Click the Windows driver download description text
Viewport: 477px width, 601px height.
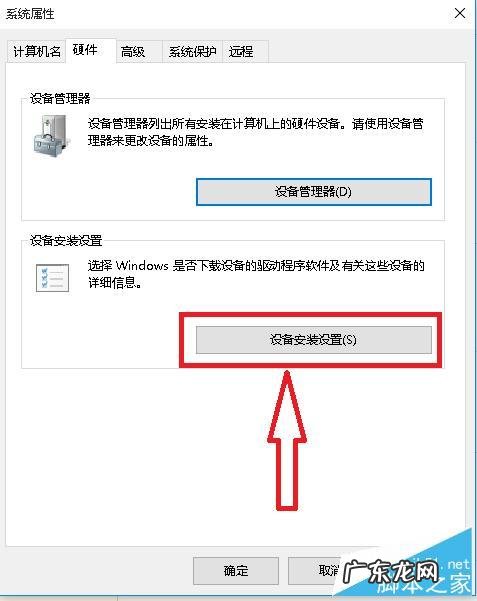(x=256, y=274)
